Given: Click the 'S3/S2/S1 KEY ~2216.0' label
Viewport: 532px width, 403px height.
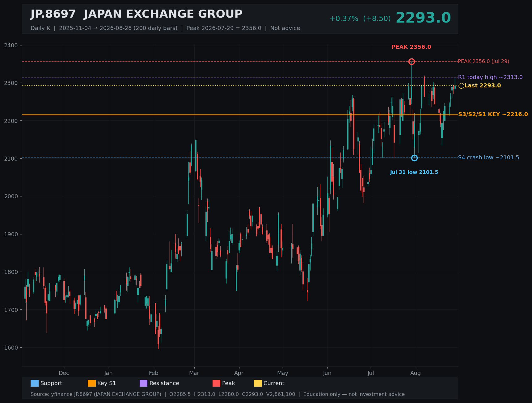Looking at the screenshot, I should click(x=493, y=114).
